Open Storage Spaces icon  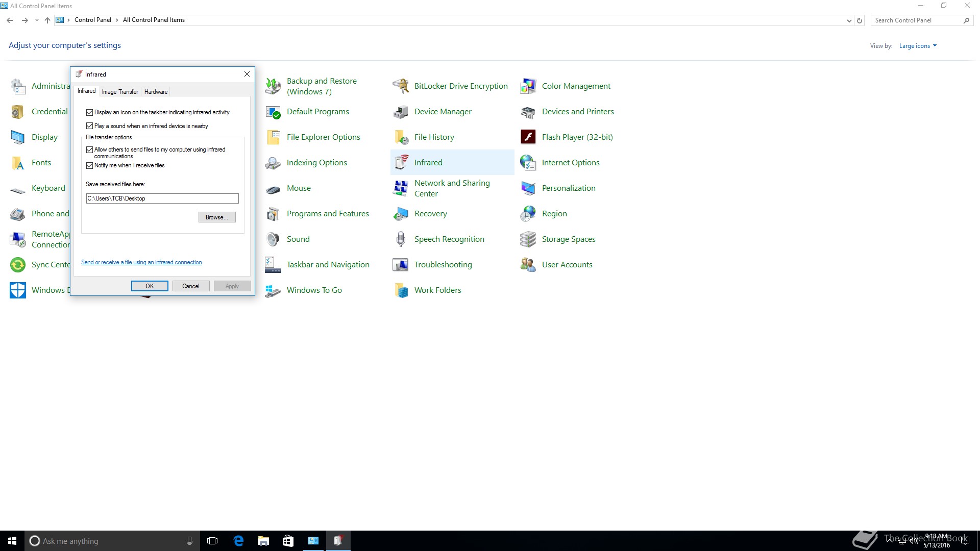click(528, 239)
